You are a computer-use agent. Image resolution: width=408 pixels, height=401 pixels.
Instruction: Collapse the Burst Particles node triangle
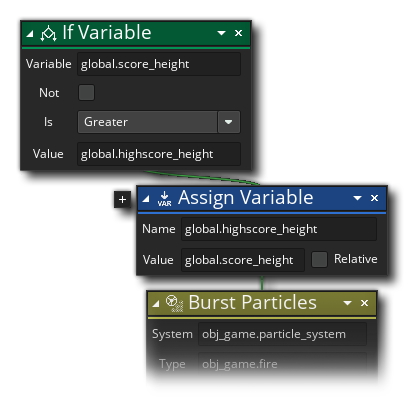[x=155, y=303]
